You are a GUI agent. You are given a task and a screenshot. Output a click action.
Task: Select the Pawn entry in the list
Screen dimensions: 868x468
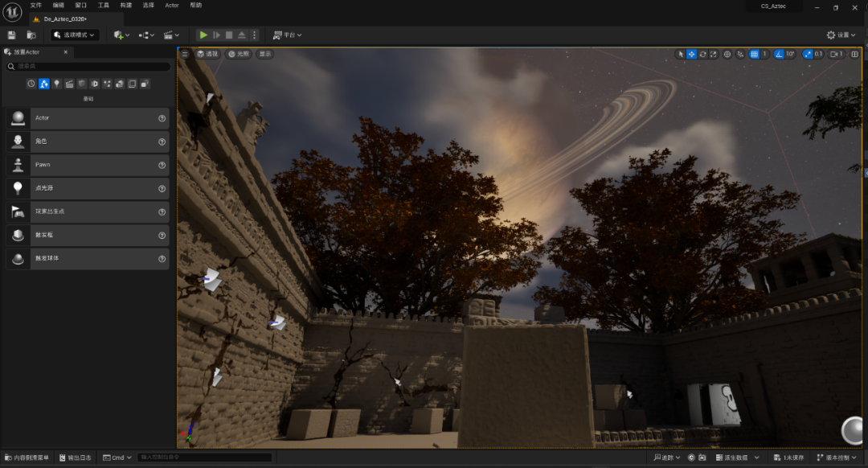(88, 165)
